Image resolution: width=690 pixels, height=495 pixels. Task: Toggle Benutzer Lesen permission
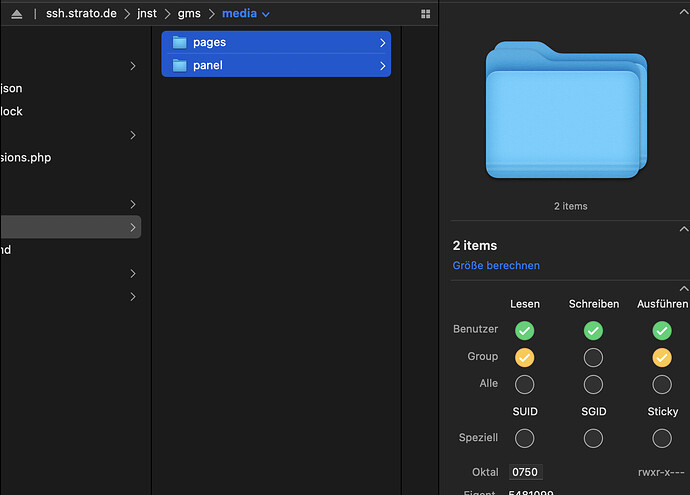(525, 331)
